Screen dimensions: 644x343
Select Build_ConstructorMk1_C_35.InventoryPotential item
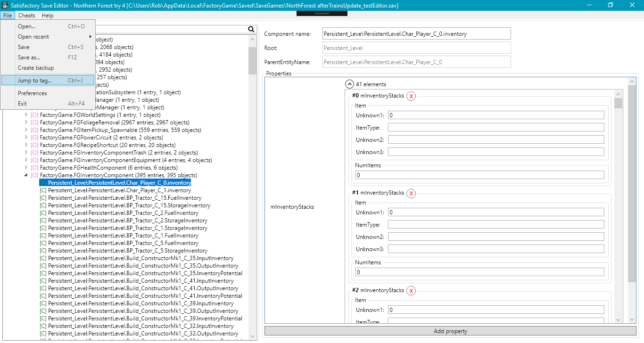tap(141, 273)
